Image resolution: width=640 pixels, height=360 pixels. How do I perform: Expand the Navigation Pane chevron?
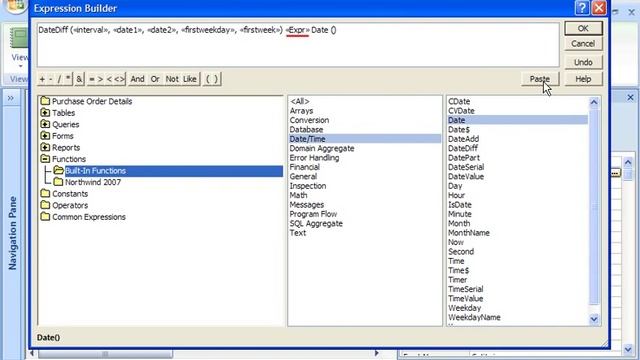coord(11,98)
